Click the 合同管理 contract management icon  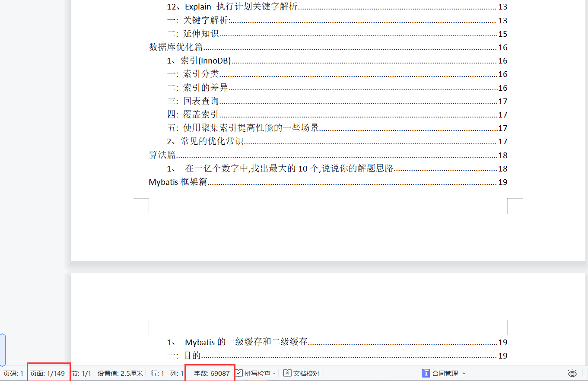click(426, 373)
